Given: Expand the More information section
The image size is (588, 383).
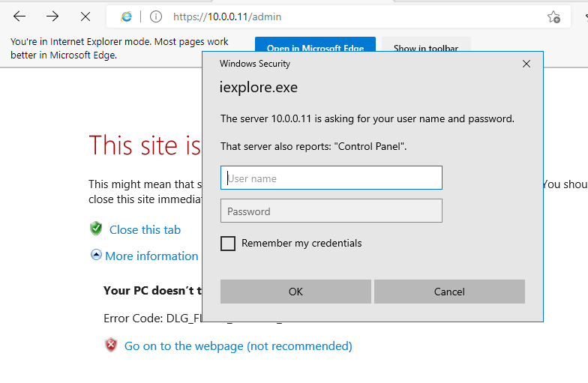Looking at the screenshot, I should click(145, 256).
